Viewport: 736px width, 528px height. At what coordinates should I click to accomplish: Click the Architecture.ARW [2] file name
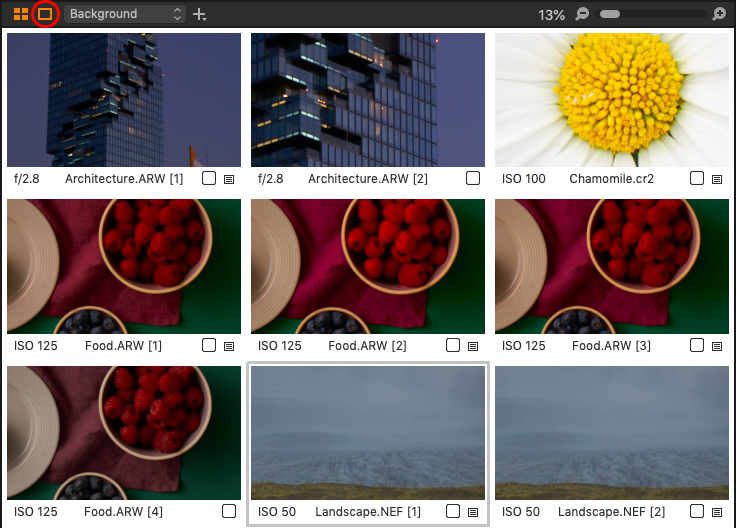coord(368,179)
